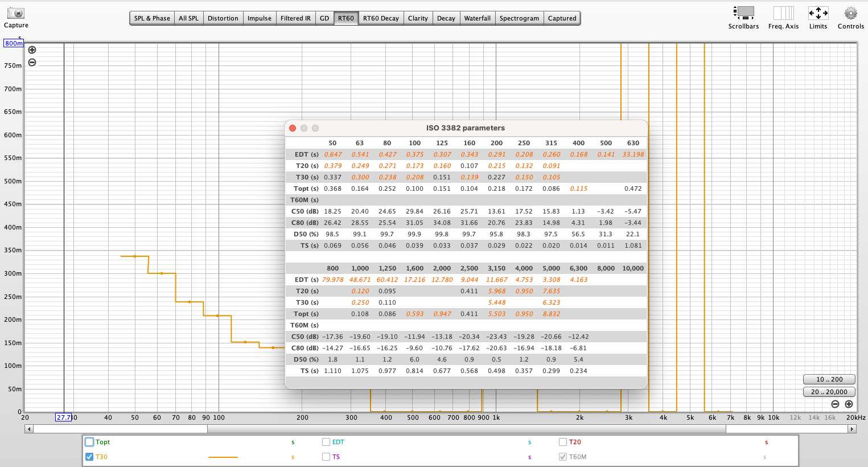Zoom out the horizontal axis minus icon
This screenshot has width=868, height=467.
(835, 404)
